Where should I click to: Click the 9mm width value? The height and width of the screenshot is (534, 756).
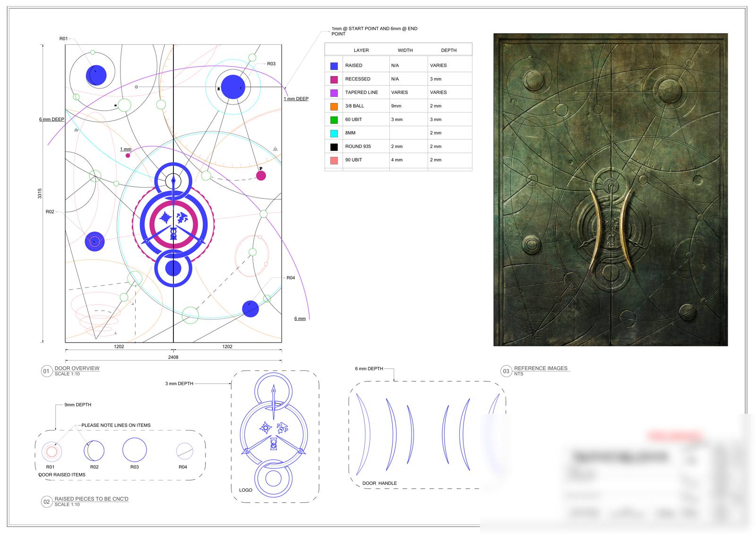[x=396, y=106]
